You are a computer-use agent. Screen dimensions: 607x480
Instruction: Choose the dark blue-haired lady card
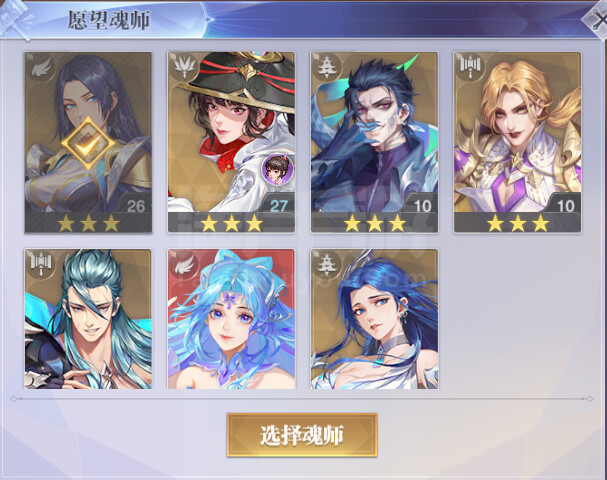point(374,319)
